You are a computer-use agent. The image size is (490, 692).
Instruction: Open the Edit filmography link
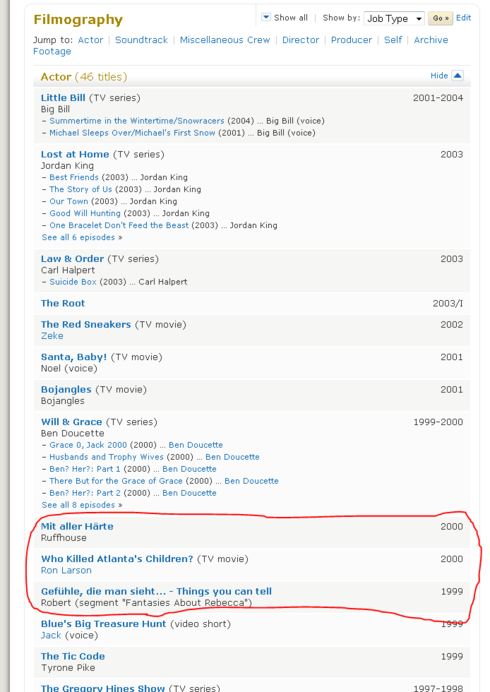click(x=464, y=18)
